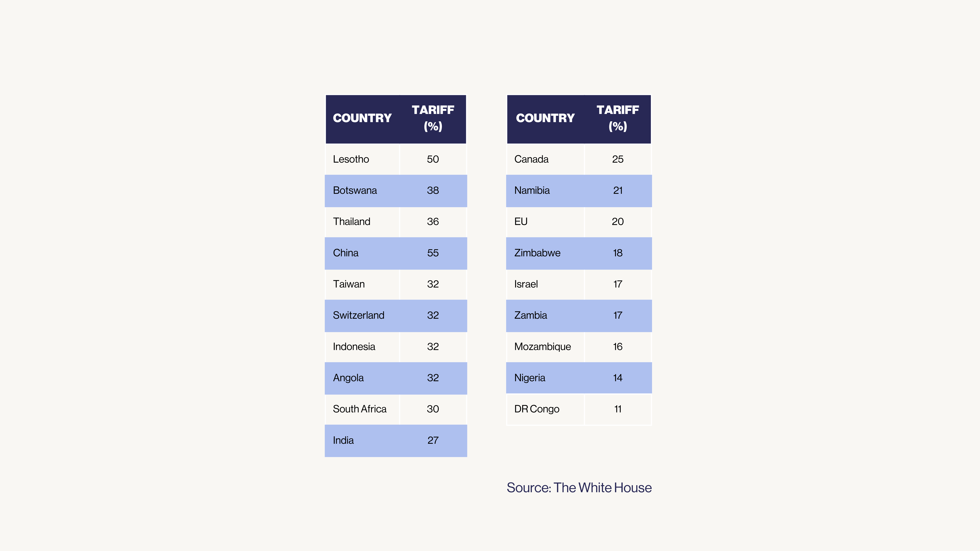Screen dimensions: 980x551
Task: Select the China country cell
Action: coord(345,253)
